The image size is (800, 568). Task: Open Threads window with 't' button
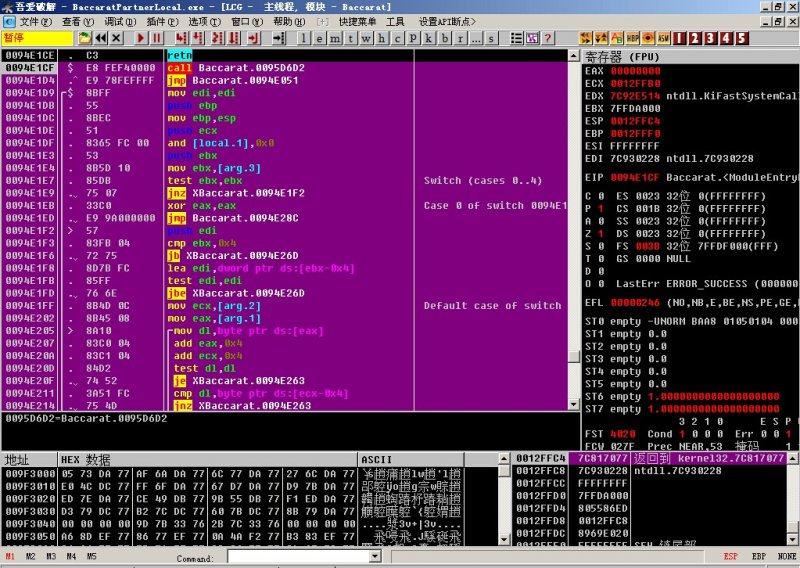tap(351, 38)
